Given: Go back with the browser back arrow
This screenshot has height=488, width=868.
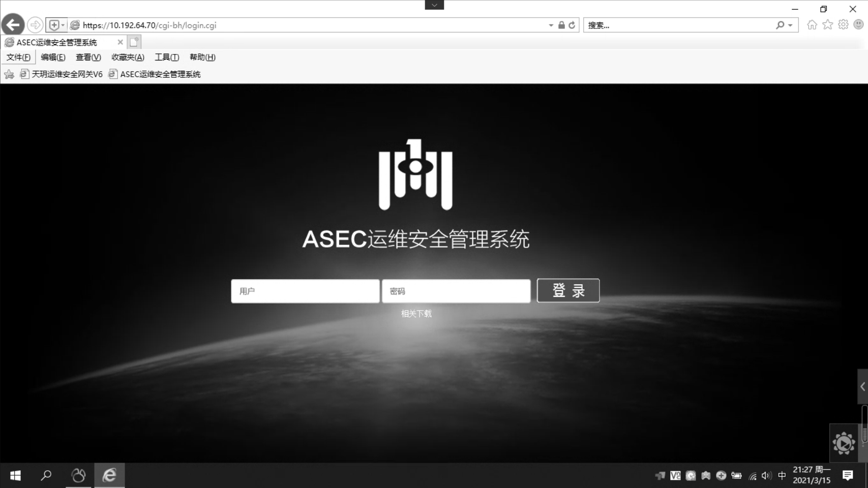Looking at the screenshot, I should click(13, 24).
